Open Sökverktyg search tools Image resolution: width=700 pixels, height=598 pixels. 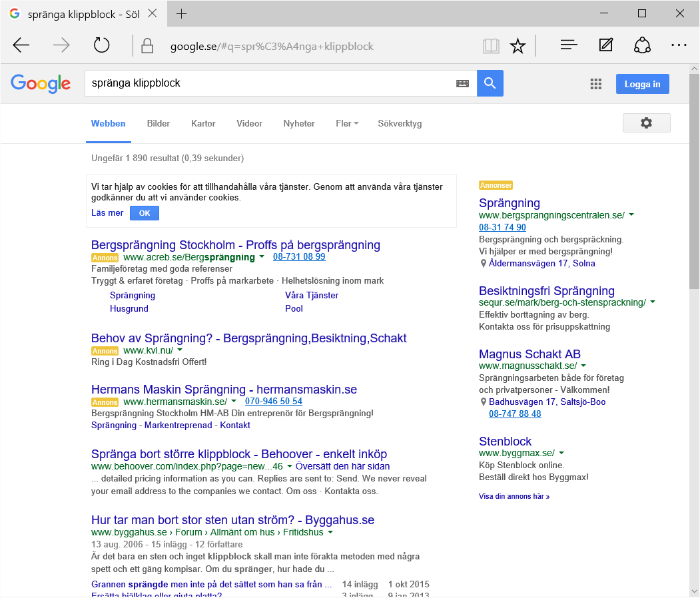(400, 124)
